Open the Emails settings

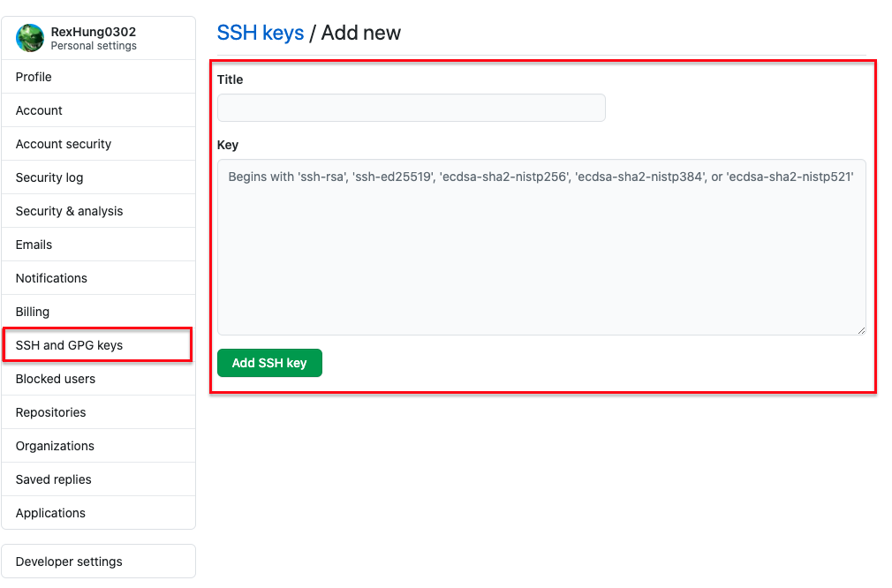coord(34,245)
